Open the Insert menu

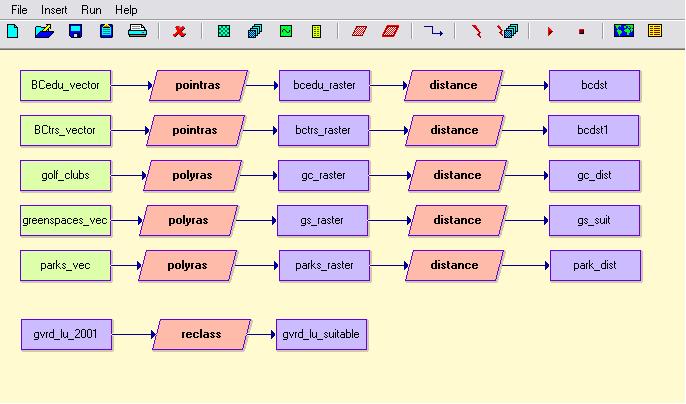pos(54,9)
